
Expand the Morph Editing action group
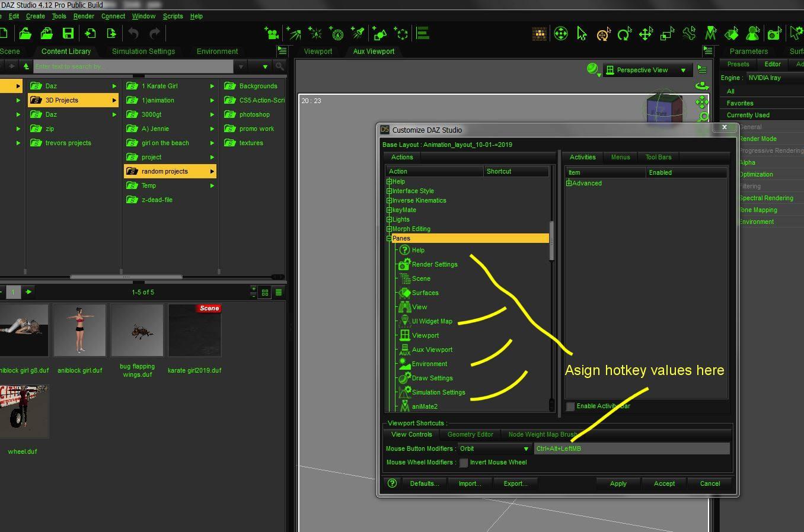point(389,229)
